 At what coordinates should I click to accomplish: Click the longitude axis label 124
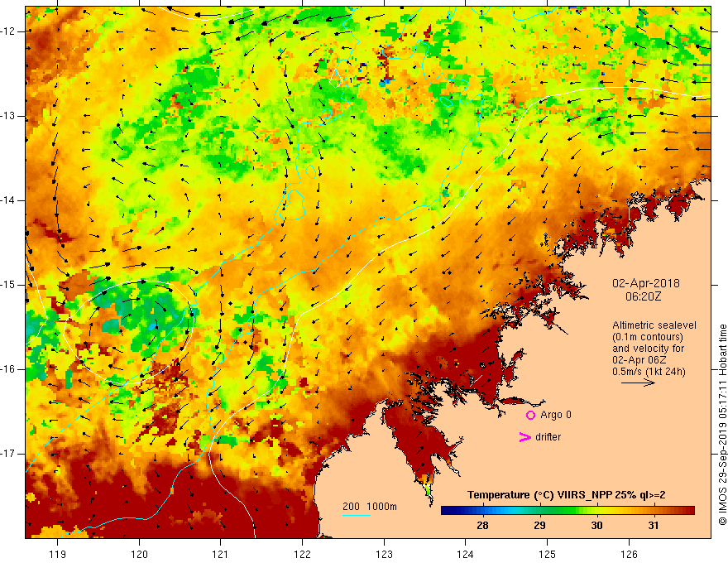466,554
